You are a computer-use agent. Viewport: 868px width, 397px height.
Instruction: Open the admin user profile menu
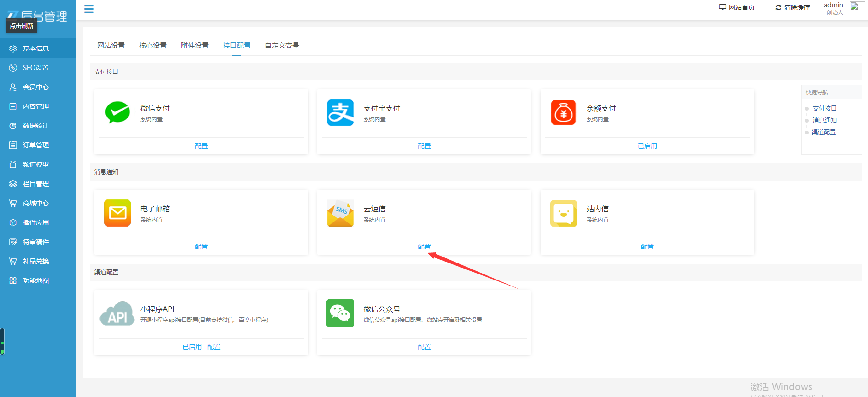pos(833,8)
